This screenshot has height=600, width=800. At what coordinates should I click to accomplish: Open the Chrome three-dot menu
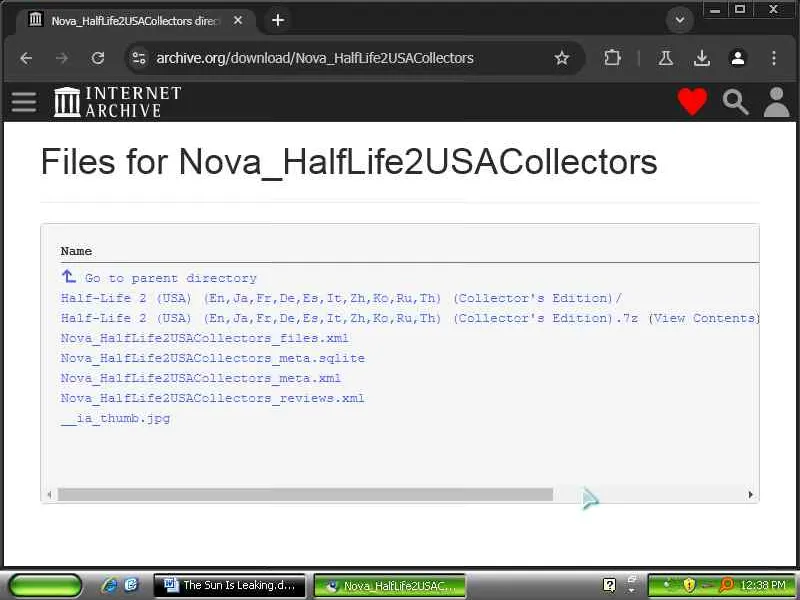[774, 58]
